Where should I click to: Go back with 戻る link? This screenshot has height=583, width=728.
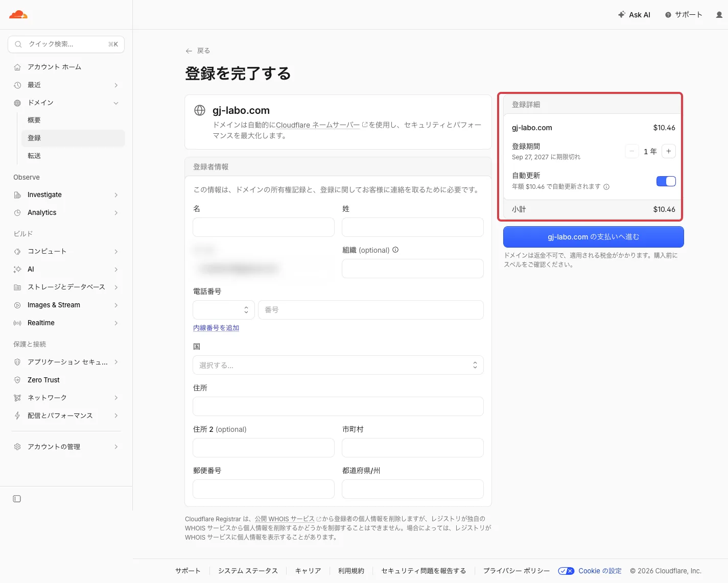pyautogui.click(x=198, y=51)
